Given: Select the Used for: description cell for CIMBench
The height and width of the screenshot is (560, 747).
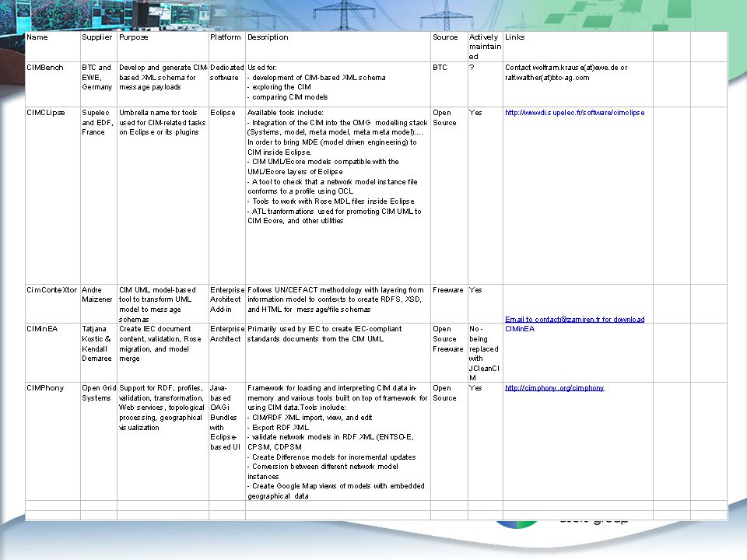Looking at the screenshot, I should (338, 84).
